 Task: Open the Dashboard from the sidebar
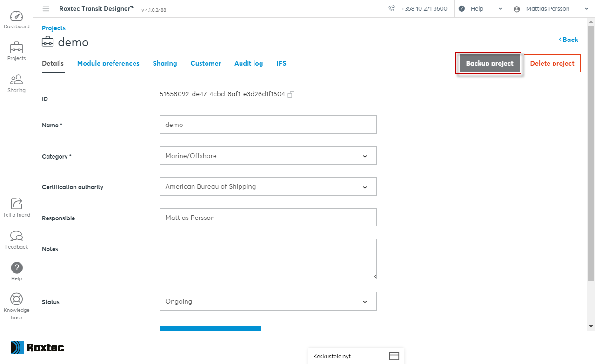16,16
